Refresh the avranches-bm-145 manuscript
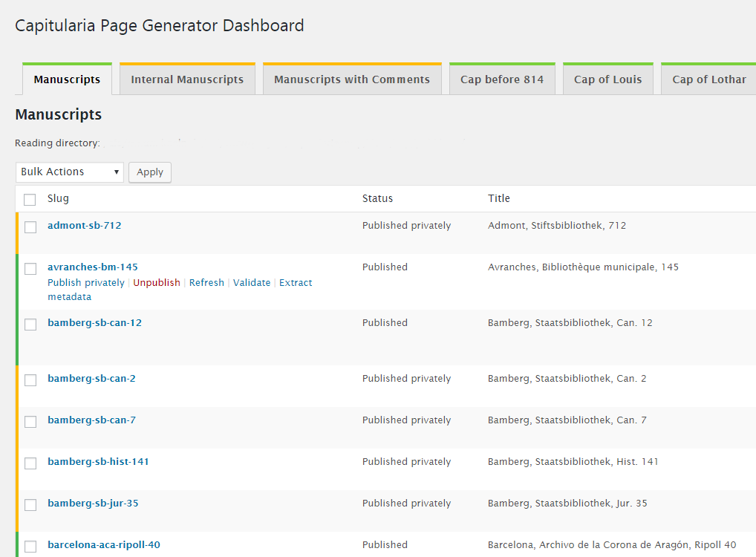 pyautogui.click(x=206, y=283)
